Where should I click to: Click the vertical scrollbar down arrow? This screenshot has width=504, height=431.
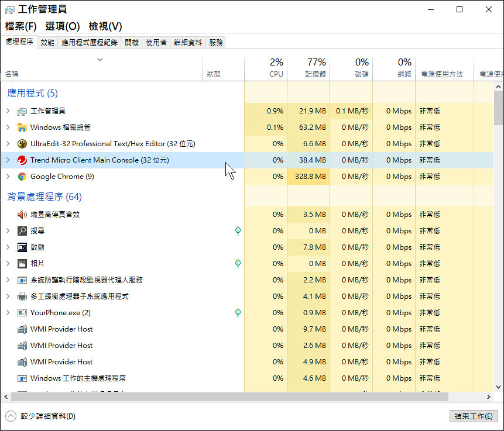[498, 387]
